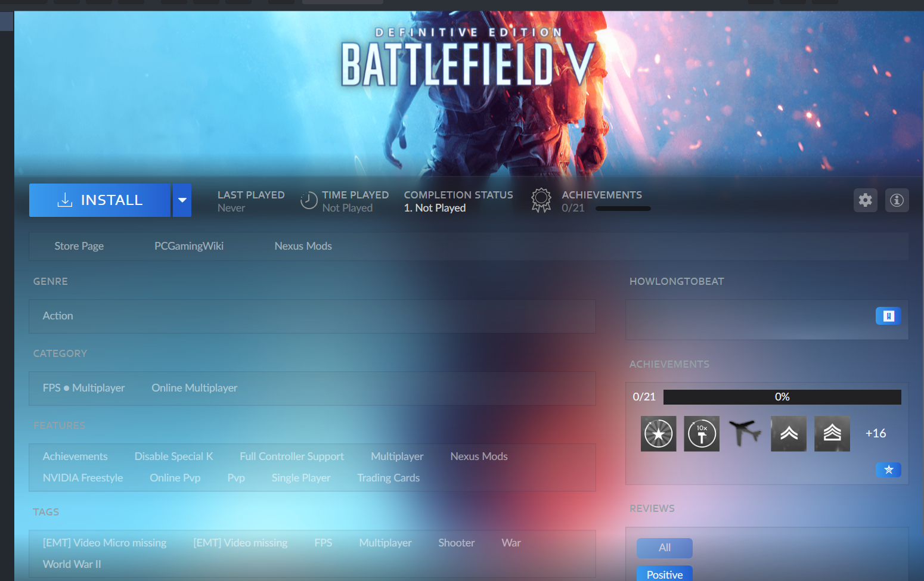Open the PCGamingWiki tab
This screenshot has width=924, height=581.
coord(188,246)
